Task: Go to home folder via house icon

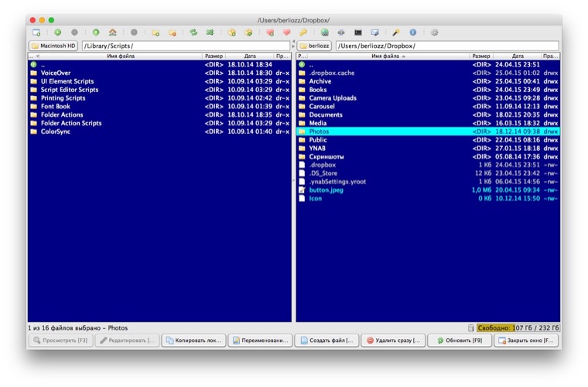Action: tap(112, 33)
